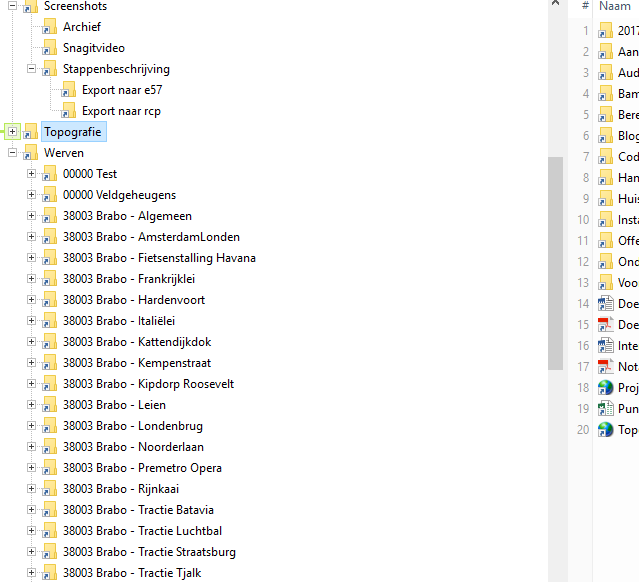Expand the 38003 Brabo - Leien node
The width and height of the screenshot is (639, 582).
tap(31, 405)
